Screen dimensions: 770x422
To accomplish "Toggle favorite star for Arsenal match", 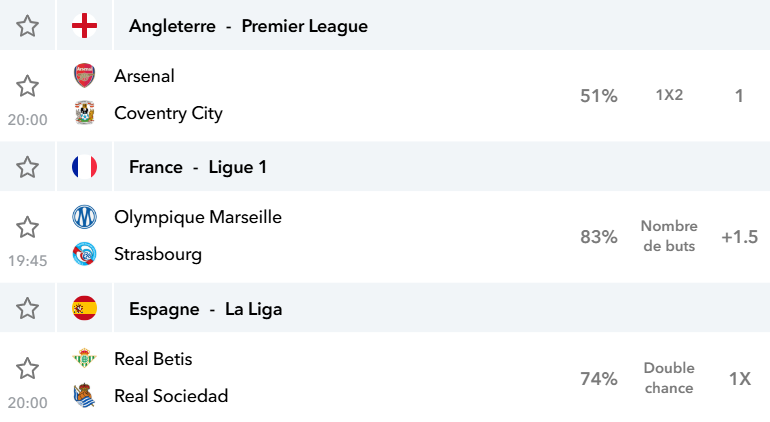I will [x=28, y=86].
